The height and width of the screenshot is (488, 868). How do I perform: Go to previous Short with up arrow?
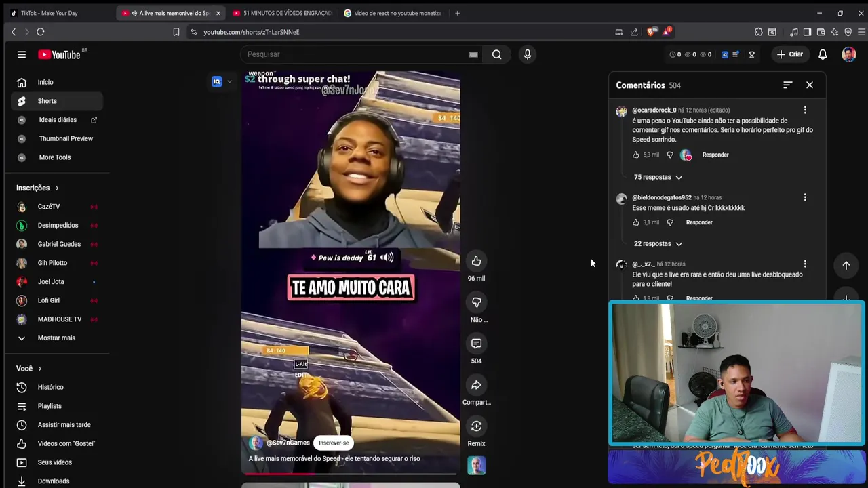846,266
